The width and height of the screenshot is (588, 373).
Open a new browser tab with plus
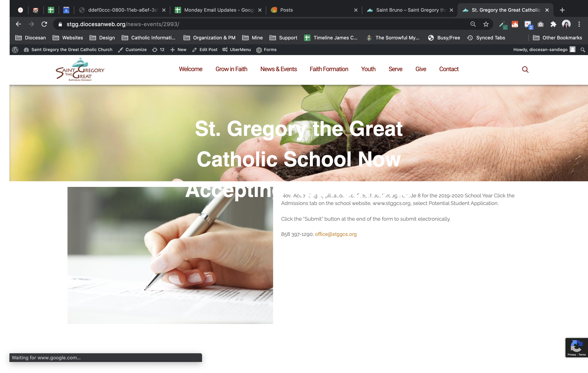(562, 10)
